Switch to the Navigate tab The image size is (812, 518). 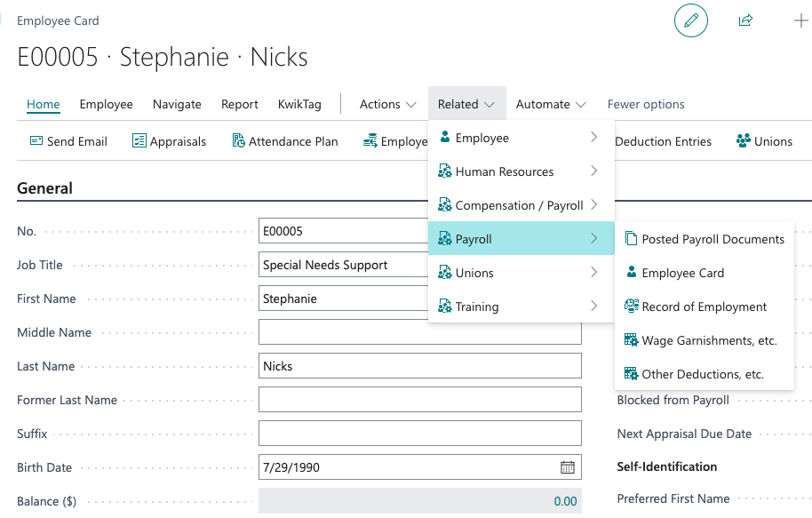(x=177, y=104)
